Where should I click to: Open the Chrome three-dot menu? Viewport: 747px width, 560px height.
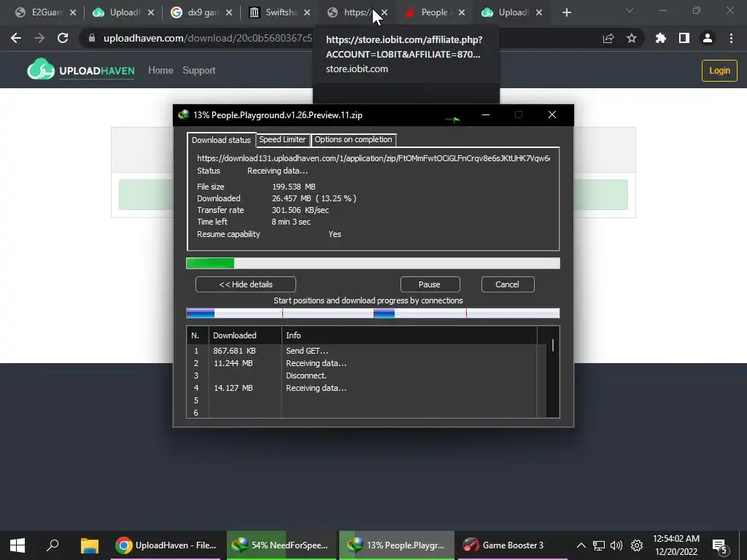[x=731, y=38]
